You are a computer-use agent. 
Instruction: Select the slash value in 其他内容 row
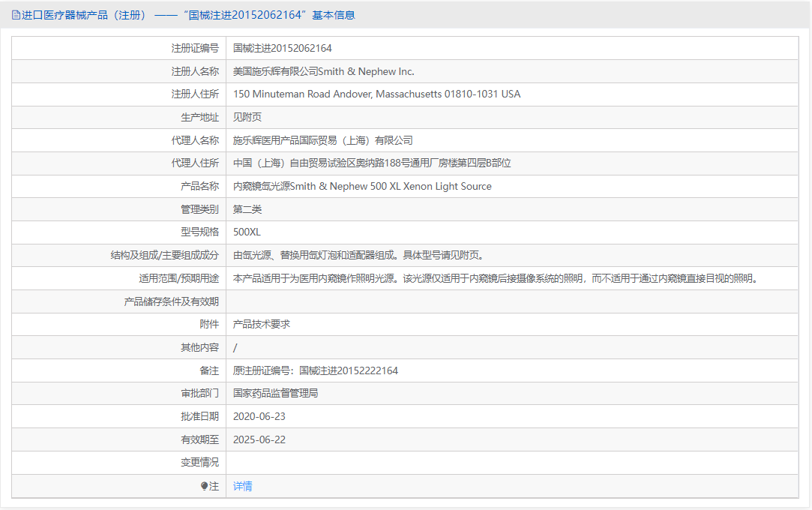pos(235,347)
